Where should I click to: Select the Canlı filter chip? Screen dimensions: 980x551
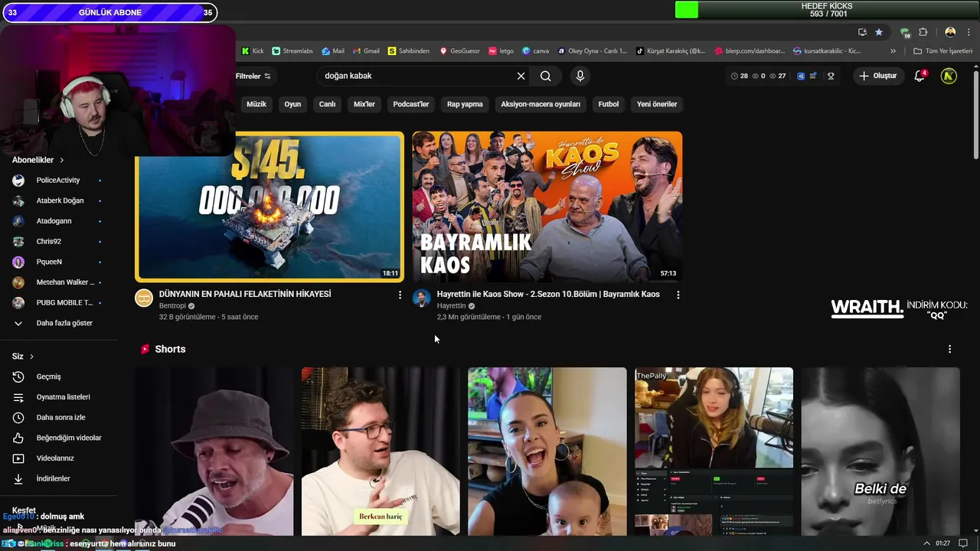pos(328,104)
